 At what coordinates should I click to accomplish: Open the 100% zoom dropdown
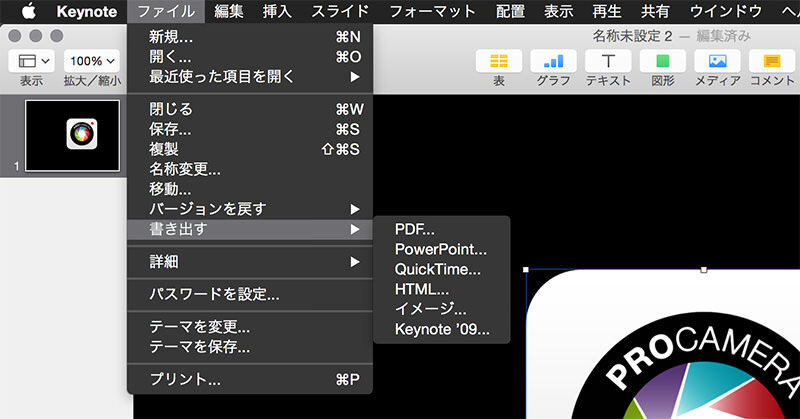(92, 61)
